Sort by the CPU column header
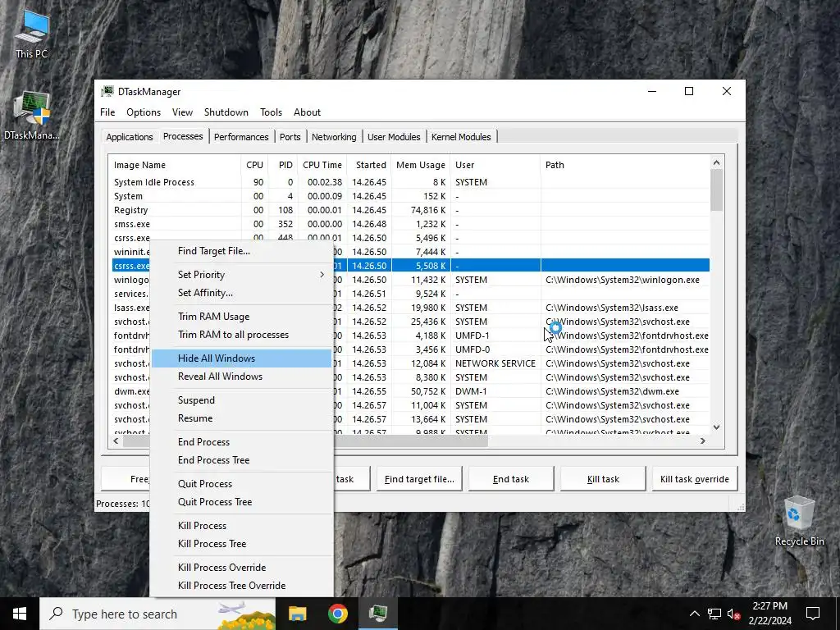 coord(254,165)
